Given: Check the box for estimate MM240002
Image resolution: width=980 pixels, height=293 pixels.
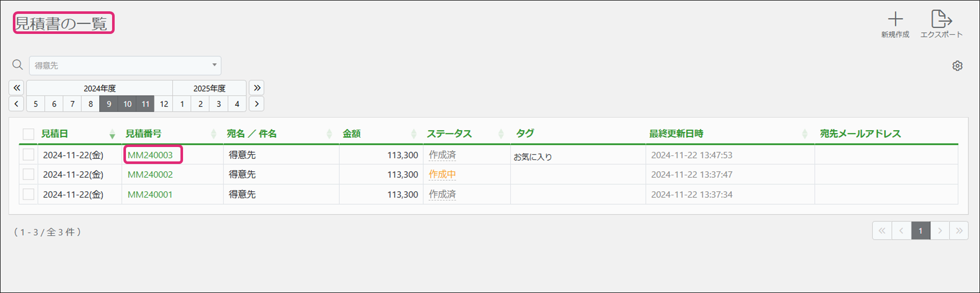Looking at the screenshot, I should point(29,174).
